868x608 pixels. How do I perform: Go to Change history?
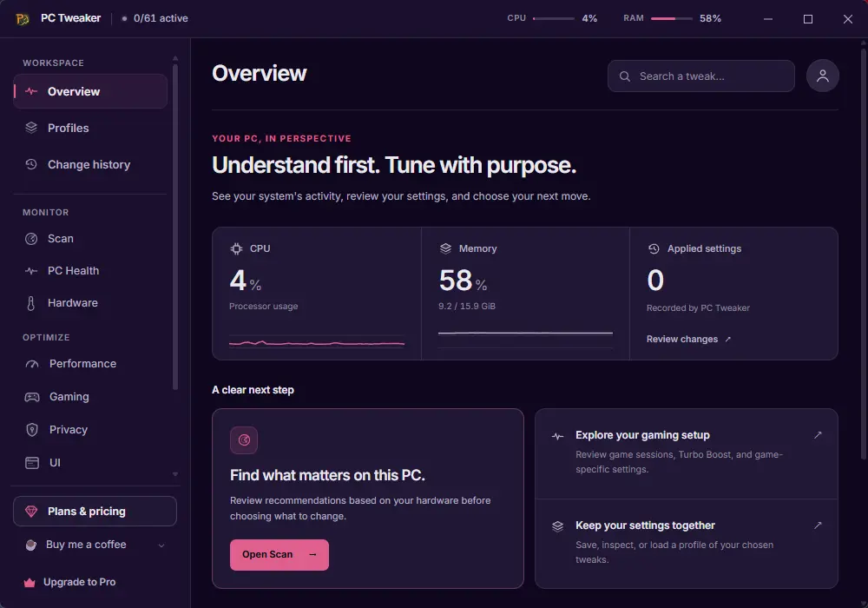89,164
